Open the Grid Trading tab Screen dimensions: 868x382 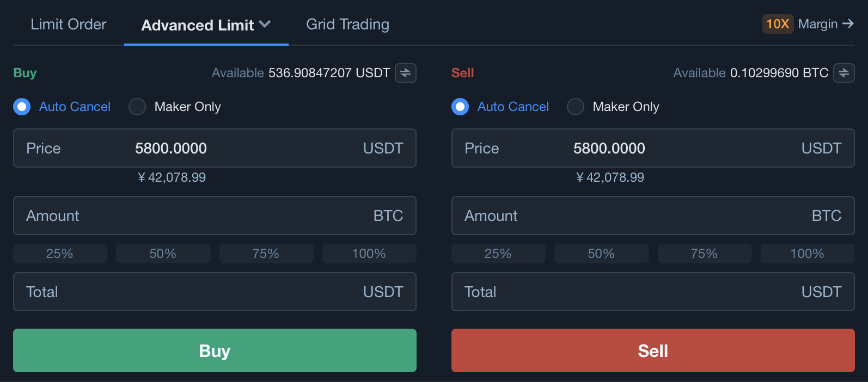(347, 24)
